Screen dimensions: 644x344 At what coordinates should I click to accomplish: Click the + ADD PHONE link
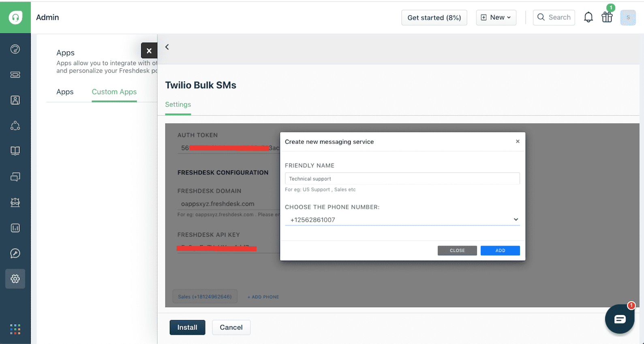pyautogui.click(x=263, y=297)
